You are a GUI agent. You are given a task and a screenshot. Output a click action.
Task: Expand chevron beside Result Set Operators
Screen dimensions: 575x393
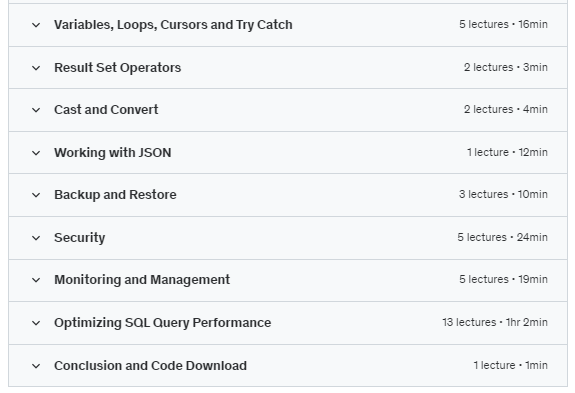[36, 68]
